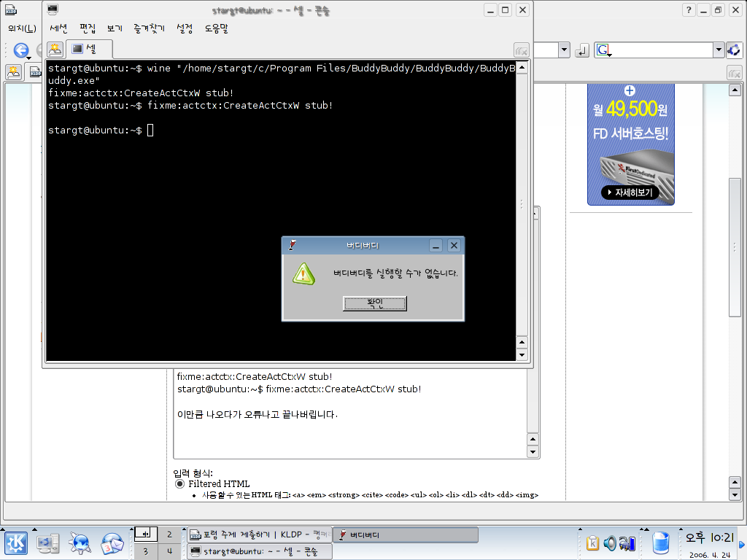Click the KLDP page icon on the Konqueror tab

click(35, 72)
